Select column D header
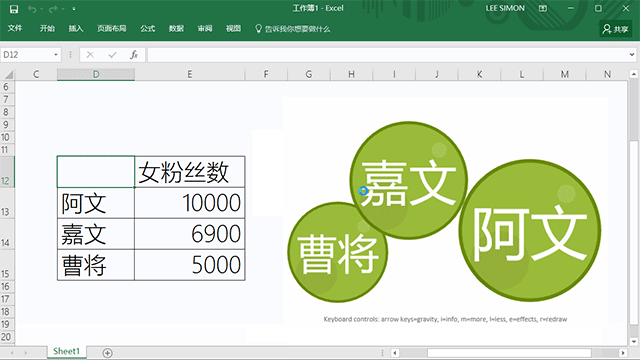 (96, 74)
